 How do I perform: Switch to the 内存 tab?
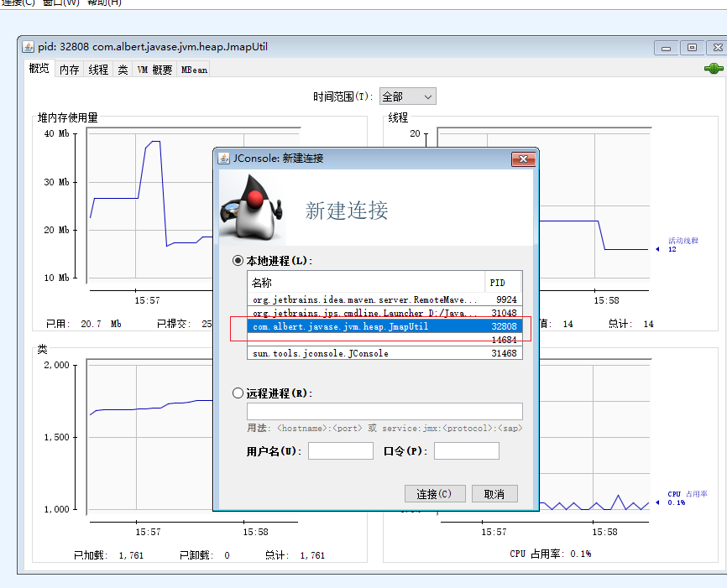[70, 70]
